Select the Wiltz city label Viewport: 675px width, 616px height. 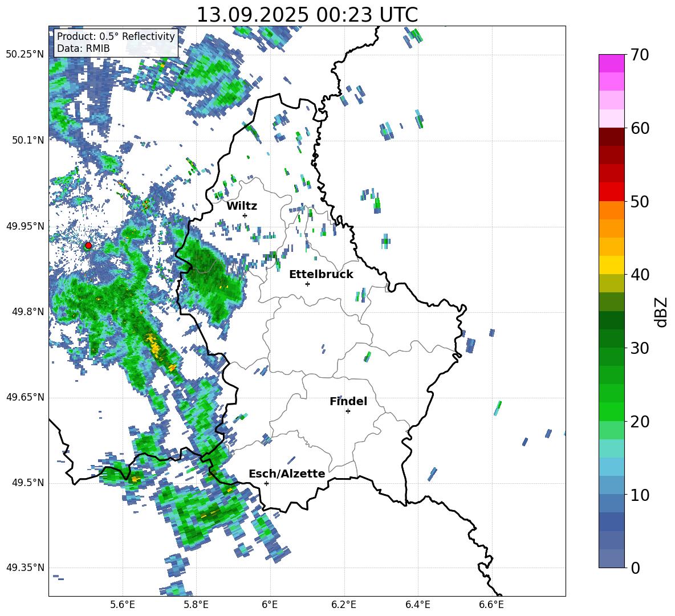(242, 206)
